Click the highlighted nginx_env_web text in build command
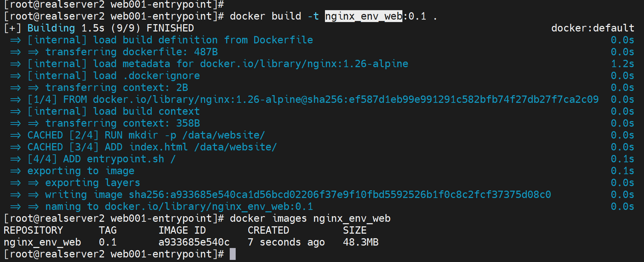 tap(363, 16)
